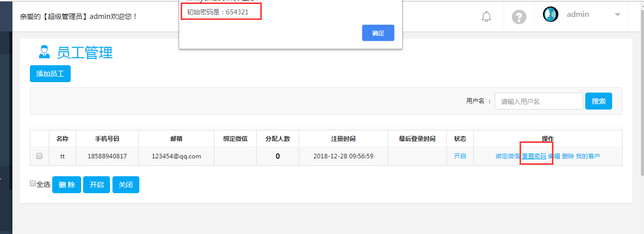Image resolution: width=644 pixels, height=234 pixels.
Task: Click the 绑定微信 link for tt
Action: (x=508, y=156)
